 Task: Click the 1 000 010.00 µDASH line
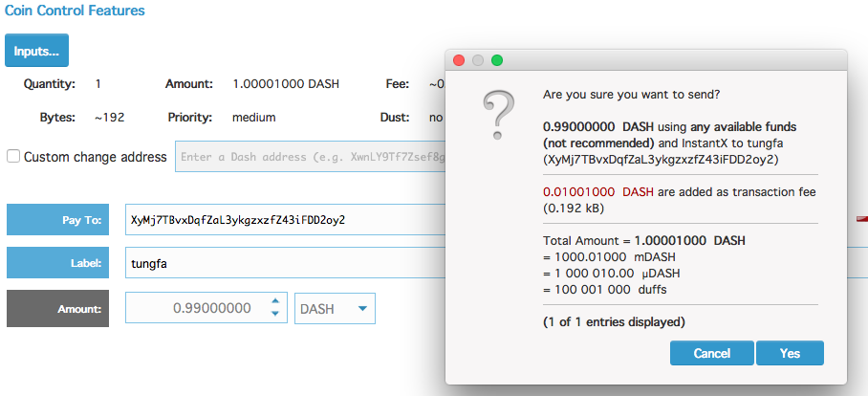pos(612,273)
